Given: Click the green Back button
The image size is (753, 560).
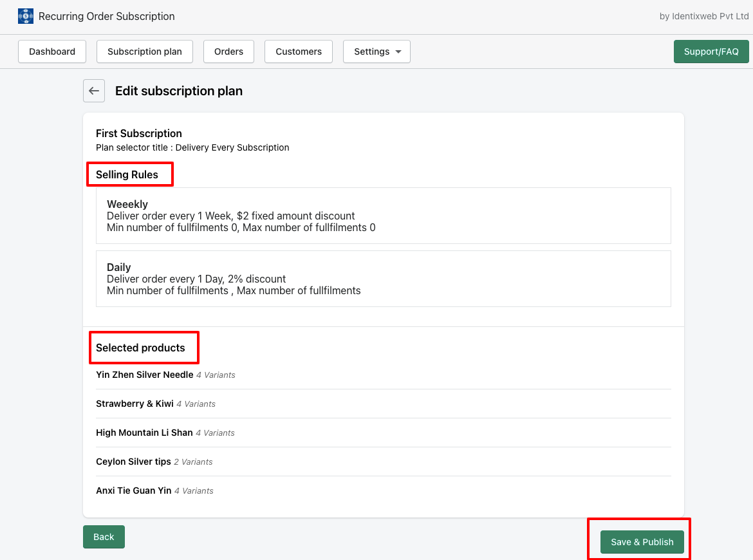Looking at the screenshot, I should [104, 537].
